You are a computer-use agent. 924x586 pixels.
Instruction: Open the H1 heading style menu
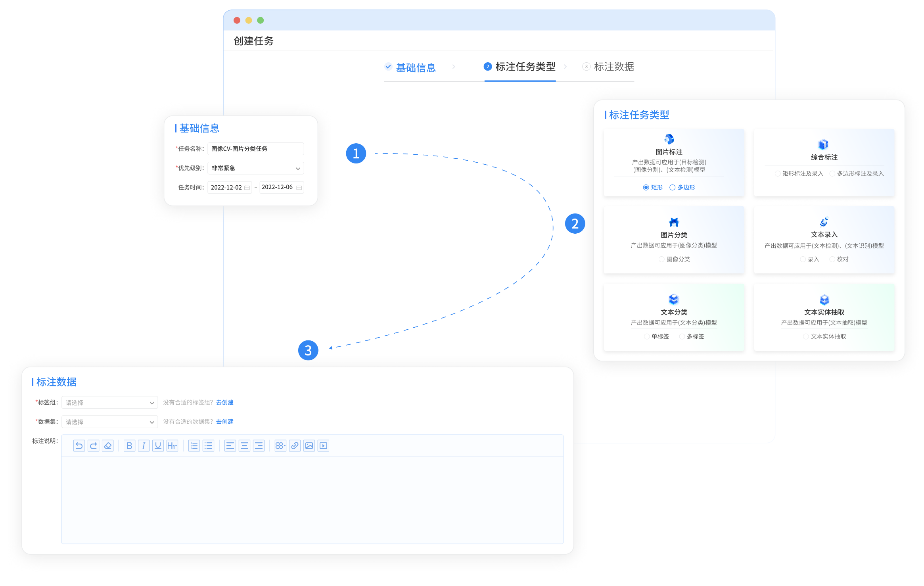(172, 446)
